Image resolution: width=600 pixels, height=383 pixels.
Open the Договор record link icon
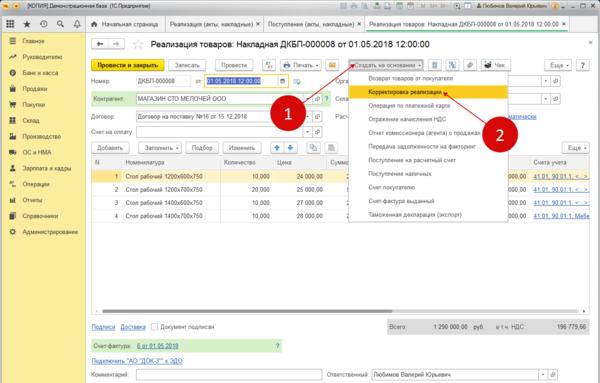click(x=317, y=116)
